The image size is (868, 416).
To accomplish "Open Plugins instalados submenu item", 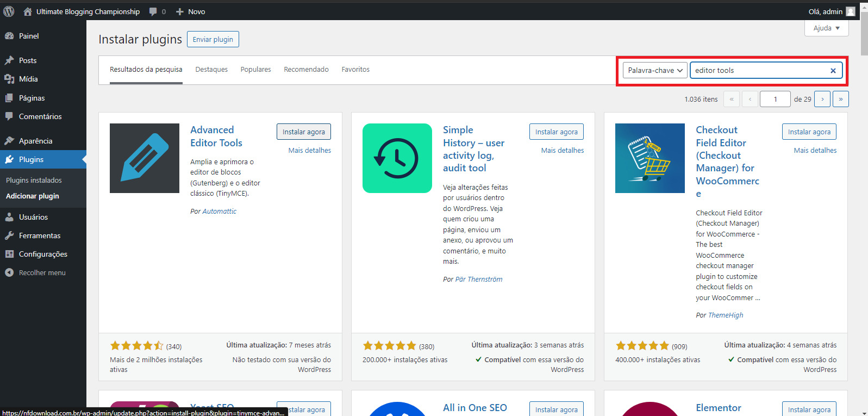I will [34, 180].
